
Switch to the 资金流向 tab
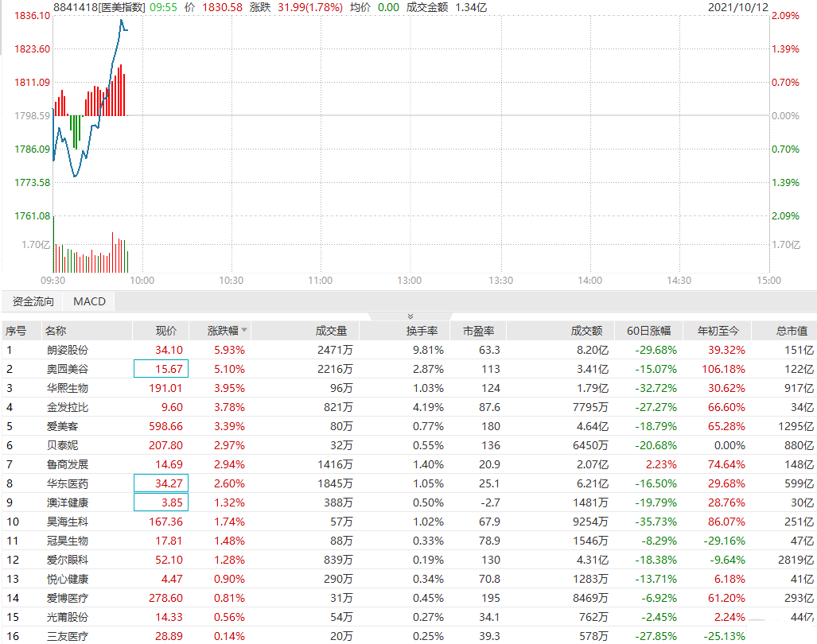[x=33, y=301]
